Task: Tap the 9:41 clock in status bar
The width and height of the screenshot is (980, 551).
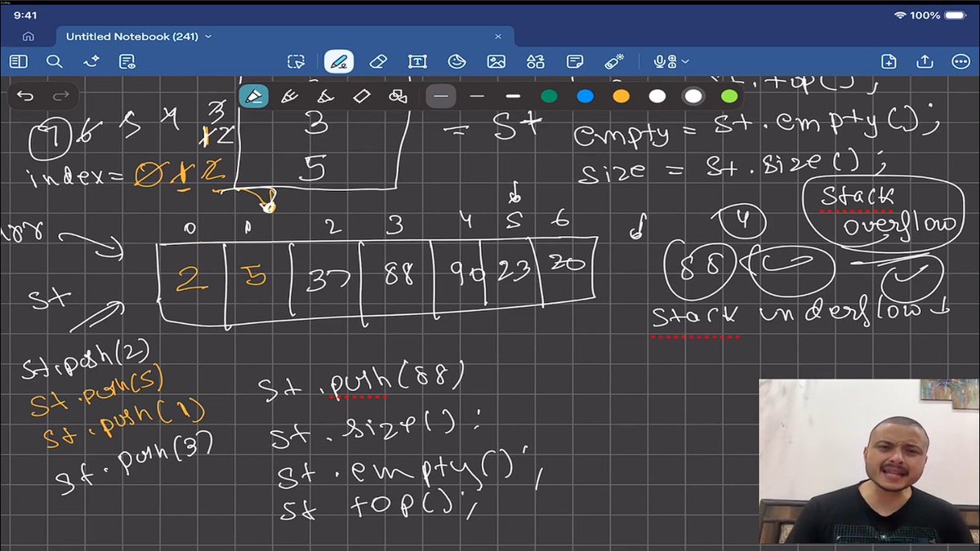Action: click(x=25, y=16)
